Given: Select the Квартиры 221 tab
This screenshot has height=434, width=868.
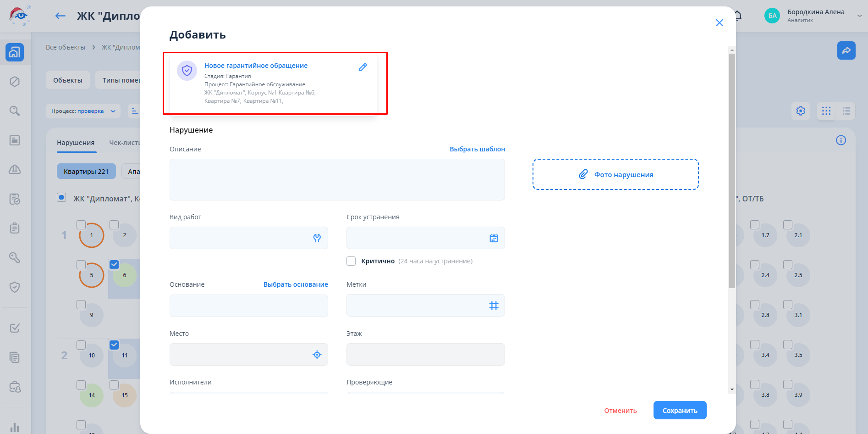Looking at the screenshot, I should (86, 172).
